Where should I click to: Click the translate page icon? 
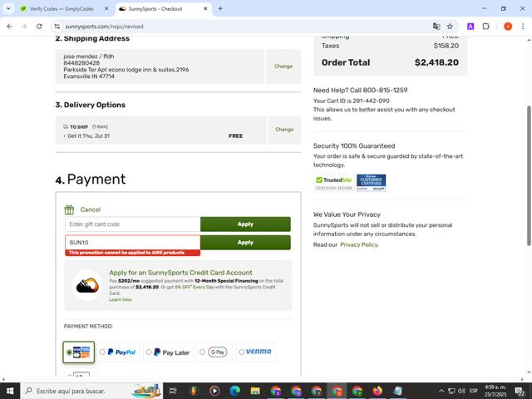pyautogui.click(x=436, y=27)
